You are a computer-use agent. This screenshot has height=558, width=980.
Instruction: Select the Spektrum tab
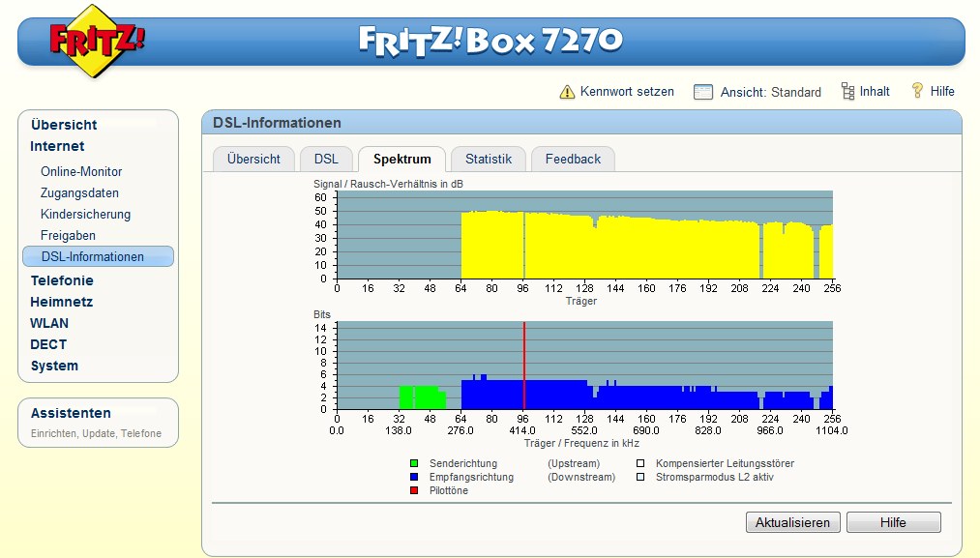[401, 159]
